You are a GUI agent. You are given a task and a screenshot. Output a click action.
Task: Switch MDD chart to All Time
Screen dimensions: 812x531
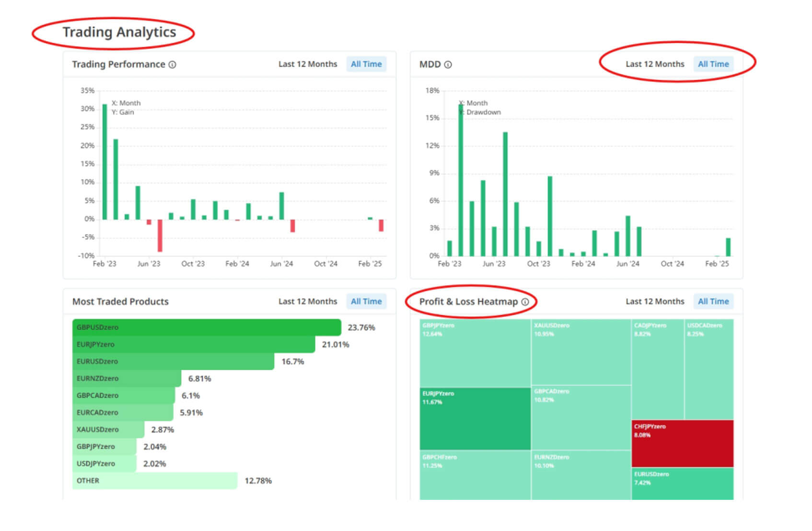click(x=713, y=64)
